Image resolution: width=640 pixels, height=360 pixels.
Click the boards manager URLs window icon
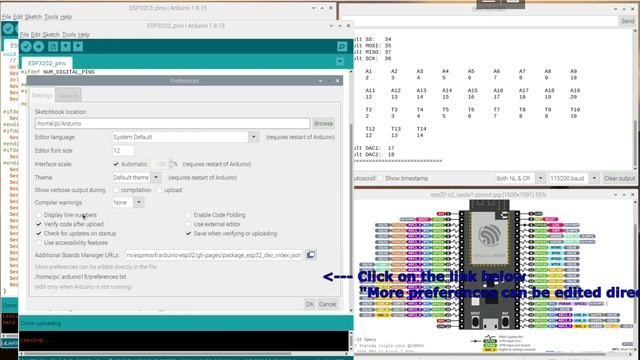[x=311, y=255]
